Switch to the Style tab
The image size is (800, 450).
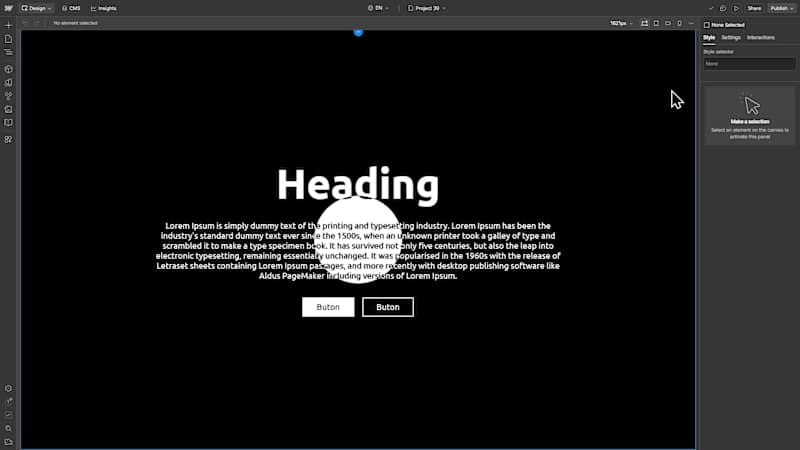(709, 38)
